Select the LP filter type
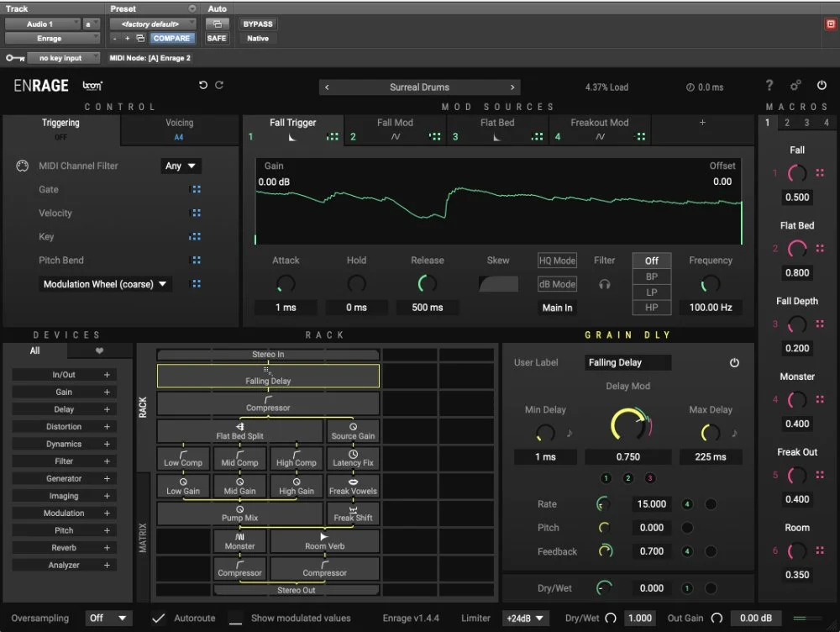This screenshot has height=632, width=840. pos(652,292)
